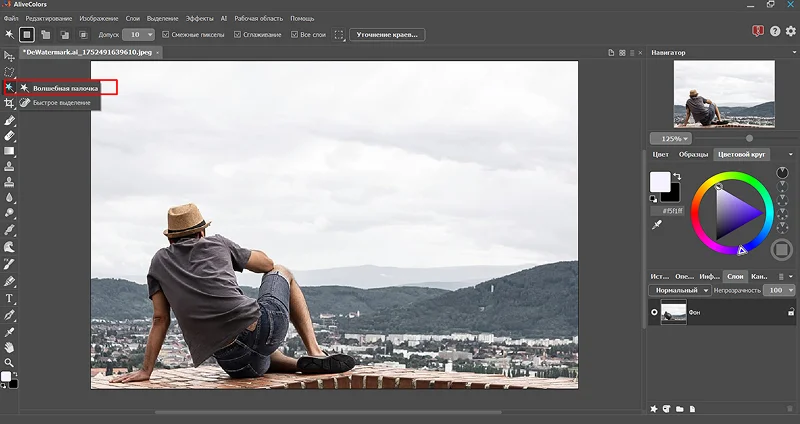Select the Eyedropper tool in left toolbar
The height and width of the screenshot is (424, 800).
[x=9, y=332]
